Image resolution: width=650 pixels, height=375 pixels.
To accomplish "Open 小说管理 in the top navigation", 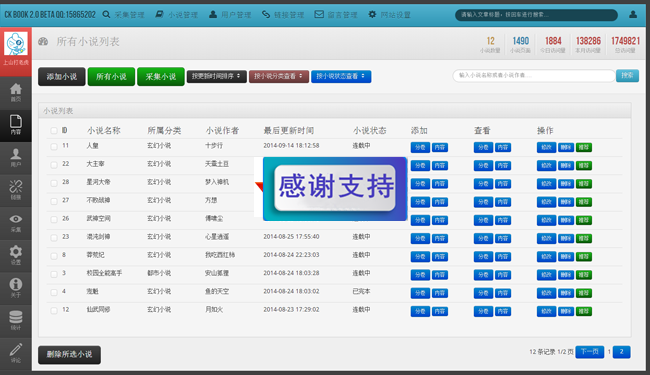I will click(x=177, y=15).
